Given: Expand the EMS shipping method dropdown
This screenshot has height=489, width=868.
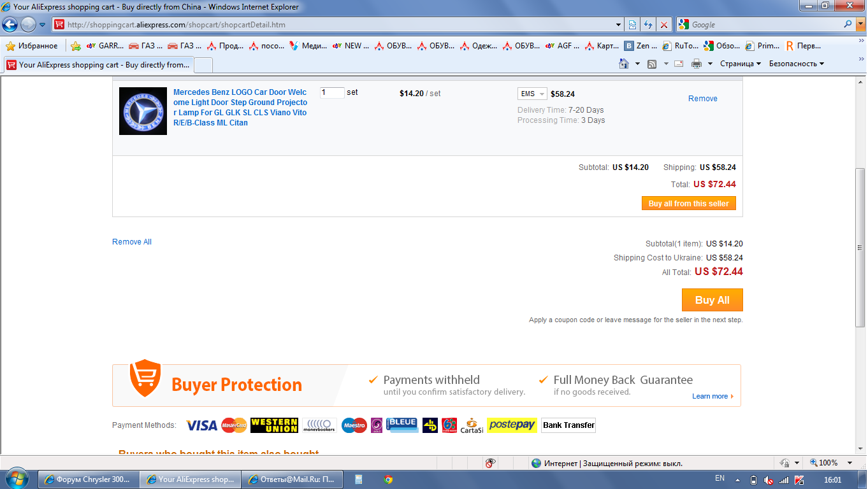Looking at the screenshot, I should click(532, 94).
